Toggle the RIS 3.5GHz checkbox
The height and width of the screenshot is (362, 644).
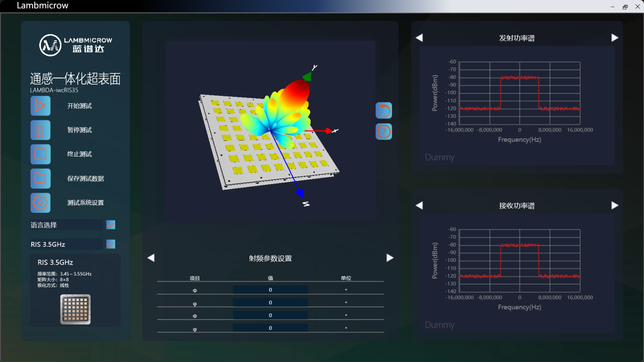click(111, 244)
